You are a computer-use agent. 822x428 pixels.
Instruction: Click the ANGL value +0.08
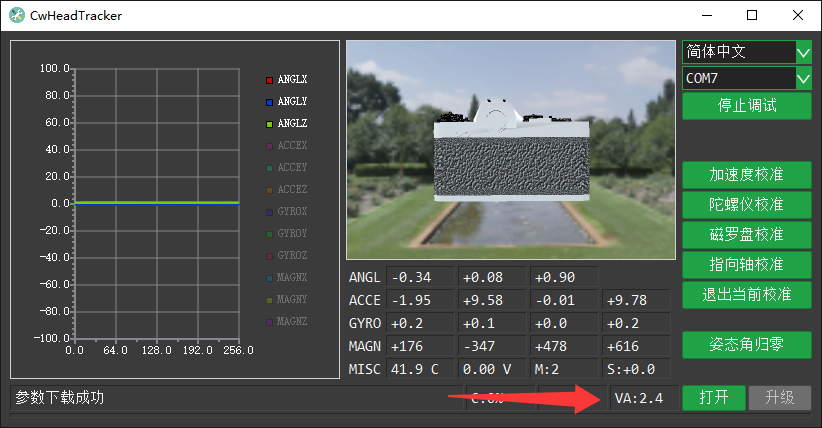(492, 277)
